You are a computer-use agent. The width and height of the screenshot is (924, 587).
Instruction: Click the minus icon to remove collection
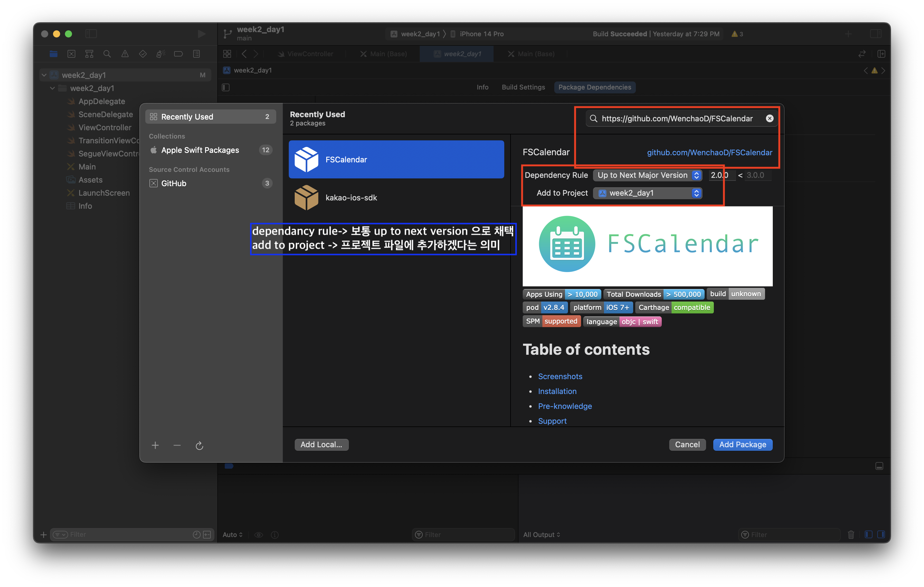click(177, 445)
